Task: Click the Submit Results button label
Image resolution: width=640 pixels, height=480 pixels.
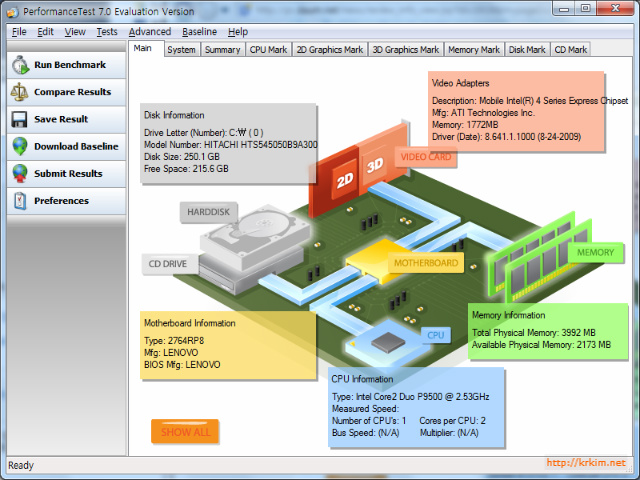Action: [68, 173]
